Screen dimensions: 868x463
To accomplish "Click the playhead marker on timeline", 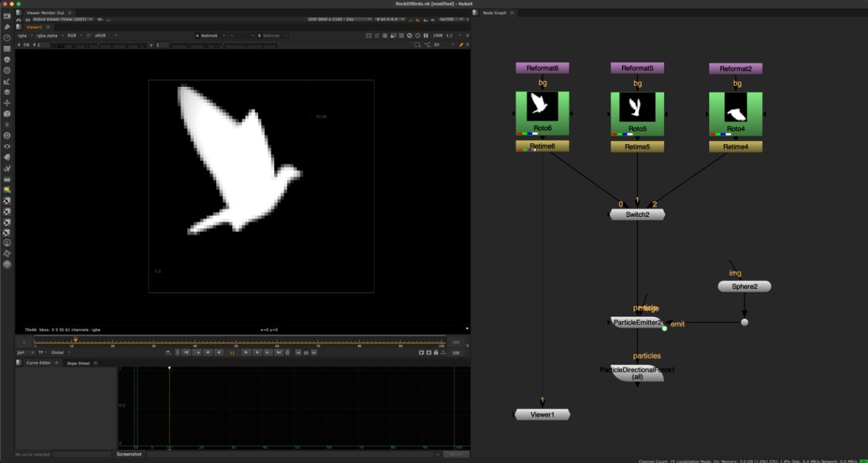I will point(75,340).
